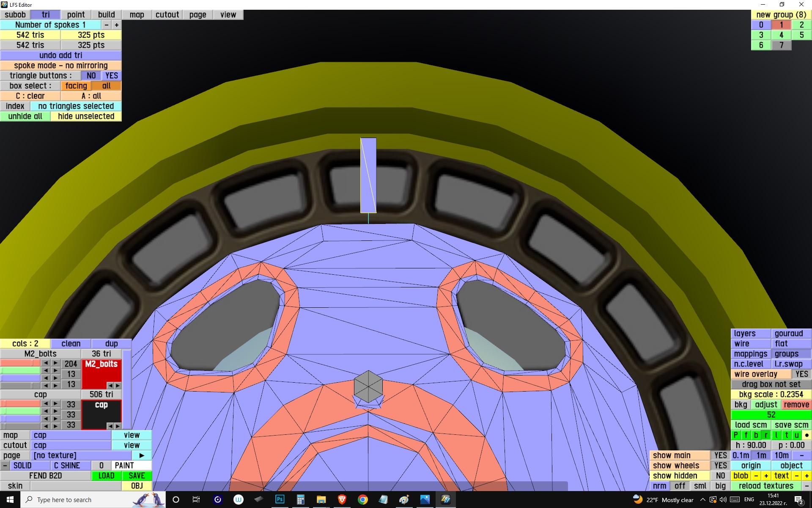Click minus next to reload textures
The width and height of the screenshot is (812, 508).
tap(807, 486)
